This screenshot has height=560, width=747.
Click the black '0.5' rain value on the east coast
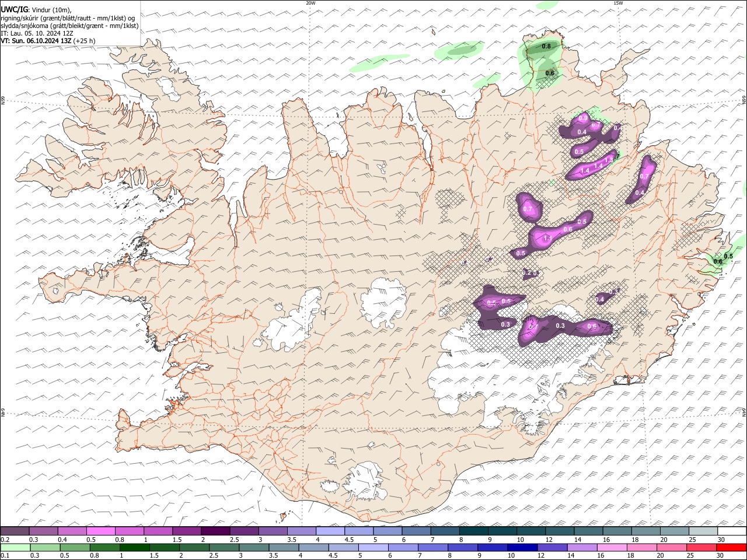728,256
